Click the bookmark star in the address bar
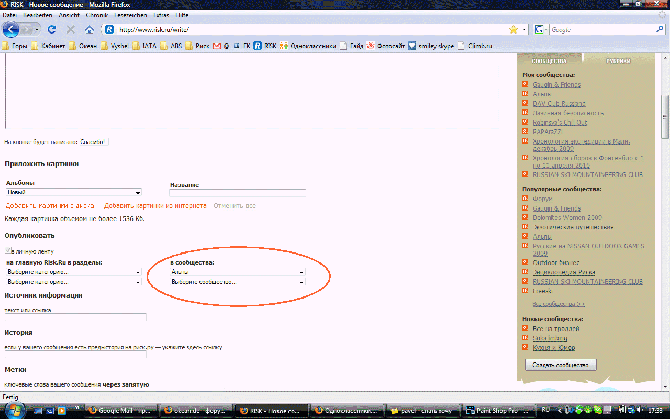670x419 pixels. point(512,30)
